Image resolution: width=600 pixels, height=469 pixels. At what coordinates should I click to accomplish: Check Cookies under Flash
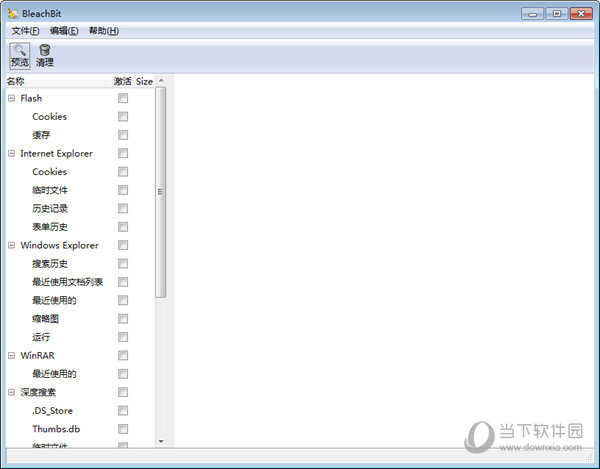click(x=123, y=117)
